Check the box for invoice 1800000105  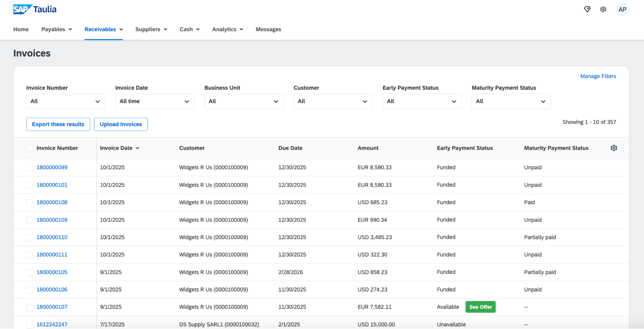30,272
